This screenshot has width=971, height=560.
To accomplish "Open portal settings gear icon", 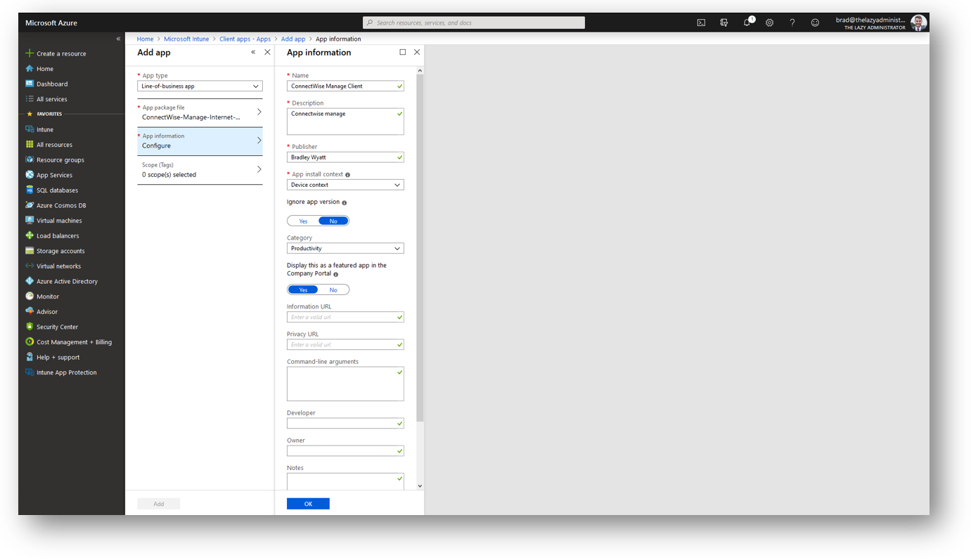I will [x=770, y=22].
